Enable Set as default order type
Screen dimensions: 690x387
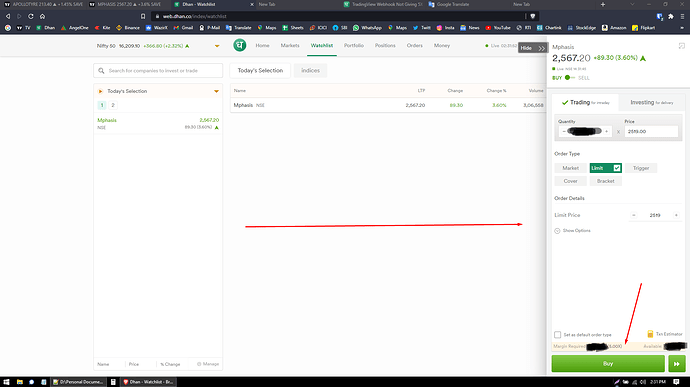click(x=558, y=335)
